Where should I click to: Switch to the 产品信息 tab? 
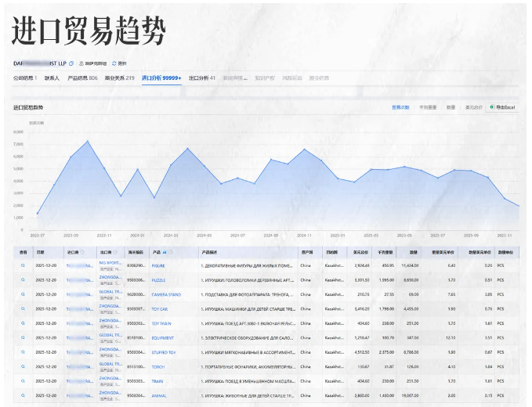[x=82, y=78]
